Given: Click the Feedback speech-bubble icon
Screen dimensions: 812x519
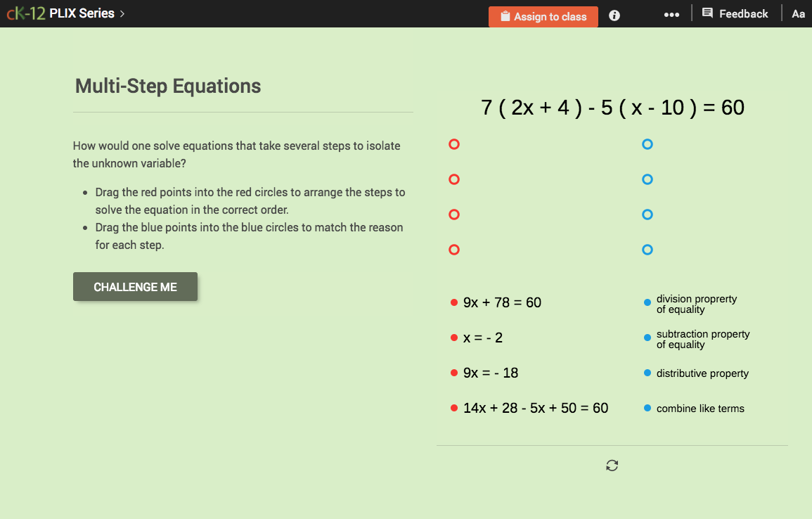Looking at the screenshot, I should [709, 13].
